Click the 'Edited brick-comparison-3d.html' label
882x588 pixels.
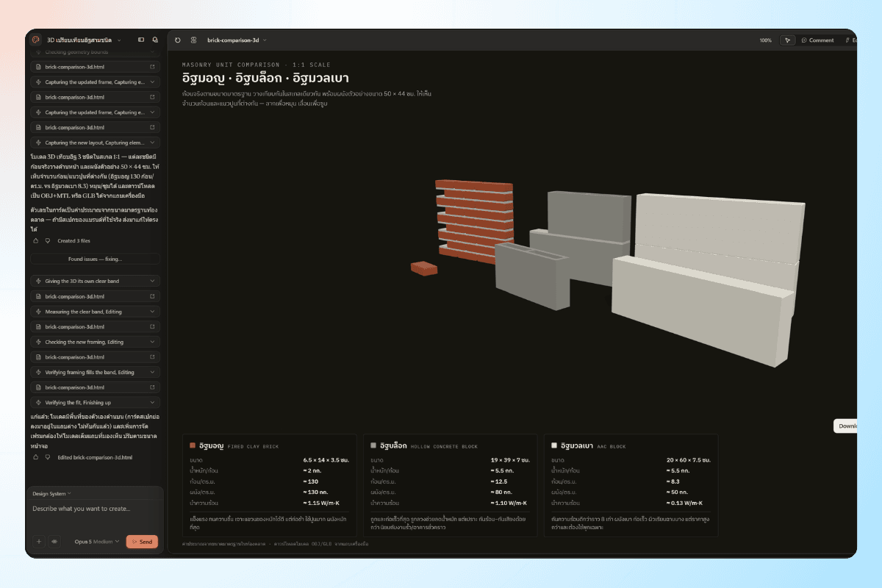pyautogui.click(x=95, y=457)
